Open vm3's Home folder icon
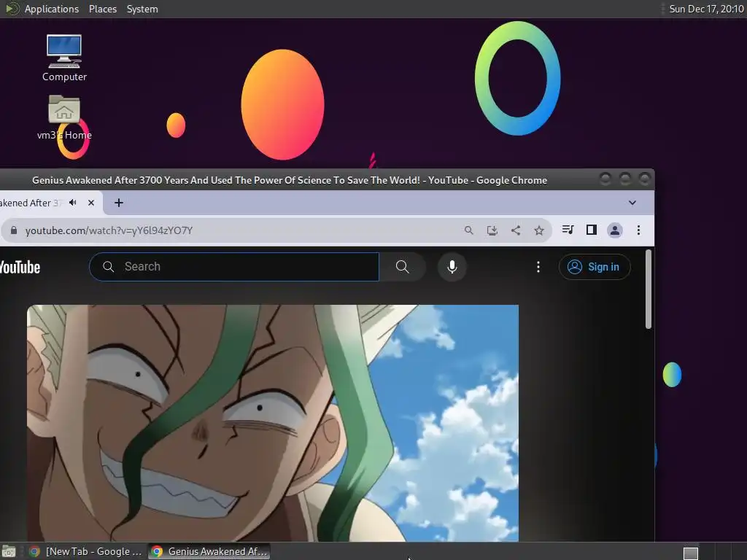 tap(64, 117)
